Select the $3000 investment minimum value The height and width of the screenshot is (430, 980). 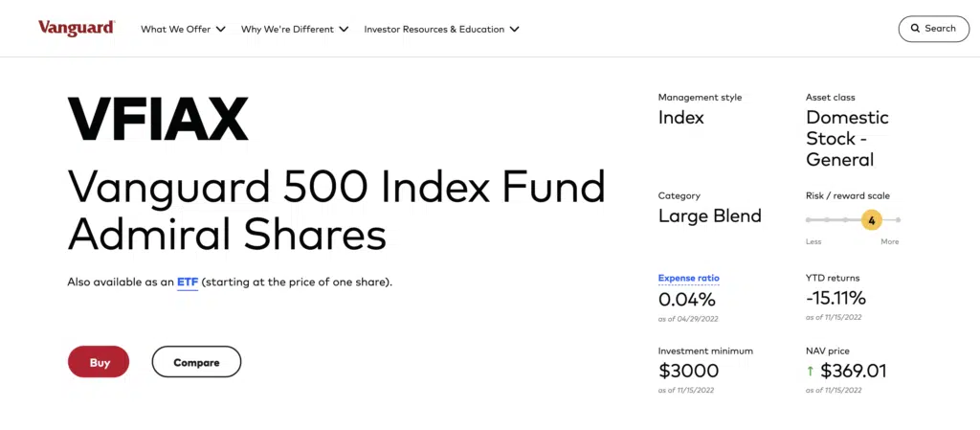point(688,371)
